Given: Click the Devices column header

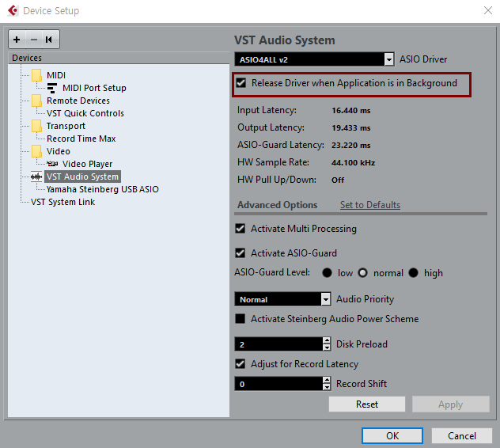Looking at the screenshot, I should point(119,58).
